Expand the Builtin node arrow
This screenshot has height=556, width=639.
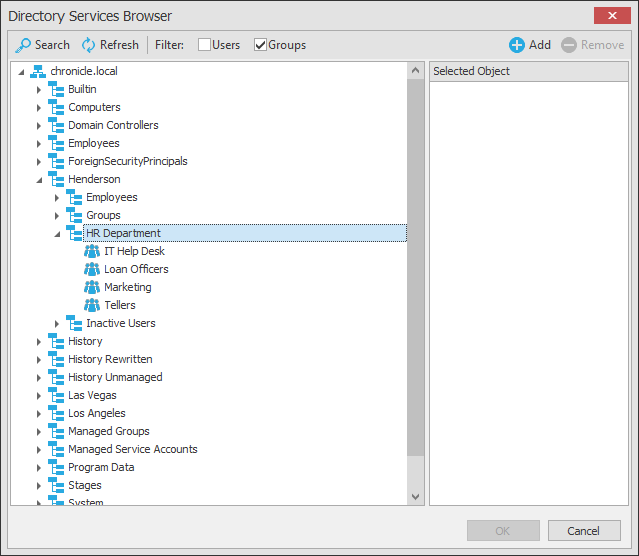tap(39, 90)
